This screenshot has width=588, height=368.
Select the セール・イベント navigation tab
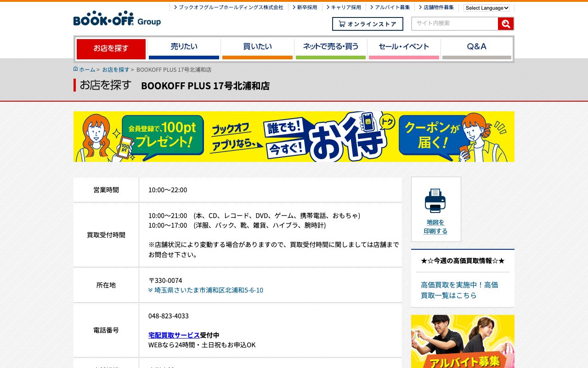pyautogui.click(x=404, y=49)
